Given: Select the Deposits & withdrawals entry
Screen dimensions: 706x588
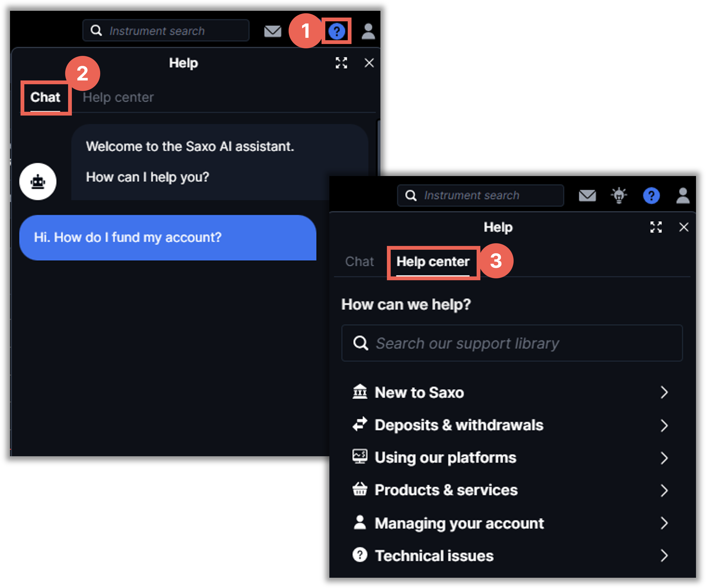Looking at the screenshot, I should click(x=459, y=424).
